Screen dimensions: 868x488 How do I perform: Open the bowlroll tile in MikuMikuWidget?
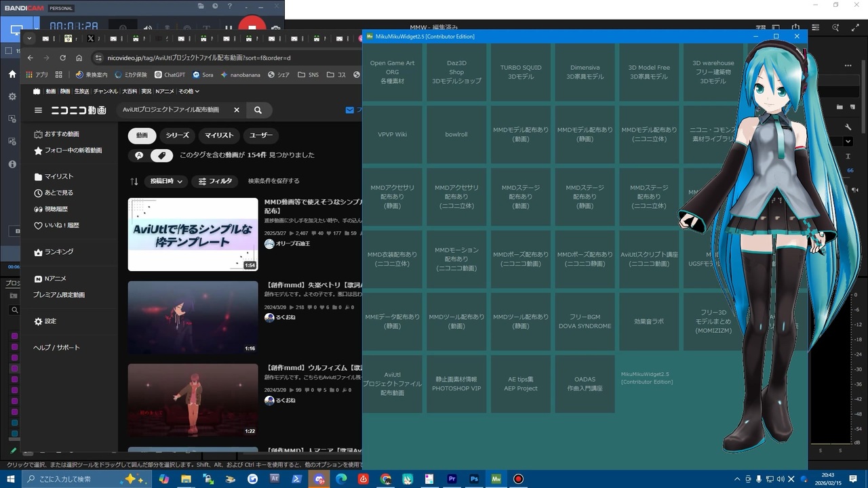[456, 134]
